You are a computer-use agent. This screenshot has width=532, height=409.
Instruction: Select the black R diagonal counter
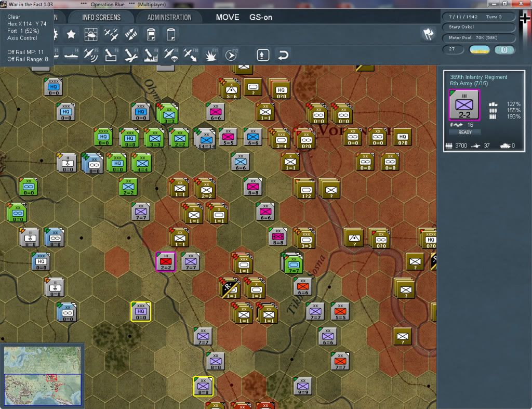coord(230,288)
